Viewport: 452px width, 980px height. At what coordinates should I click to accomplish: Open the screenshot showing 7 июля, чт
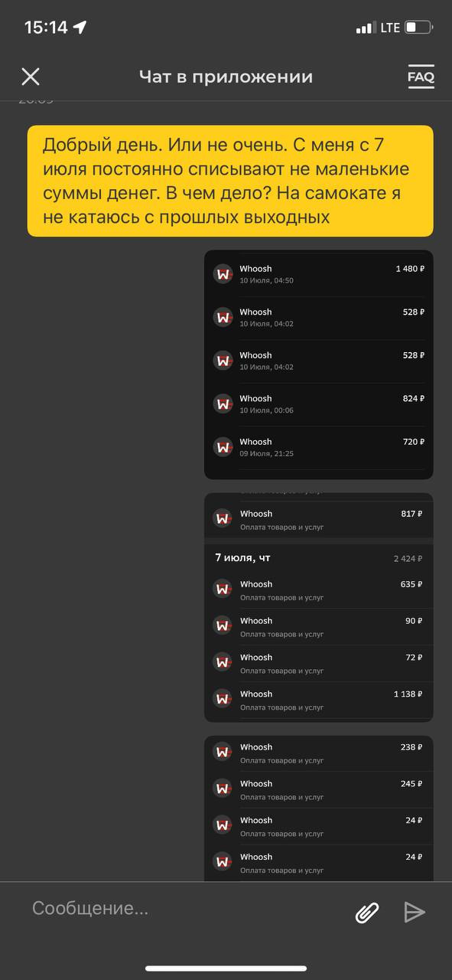point(319,607)
